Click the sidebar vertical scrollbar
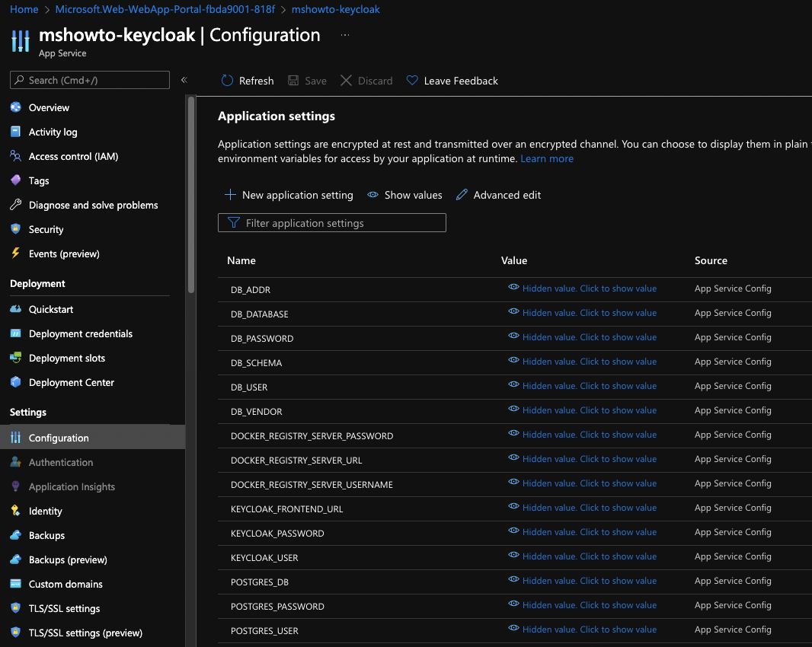Viewport: 812px width, 647px height. (x=191, y=195)
